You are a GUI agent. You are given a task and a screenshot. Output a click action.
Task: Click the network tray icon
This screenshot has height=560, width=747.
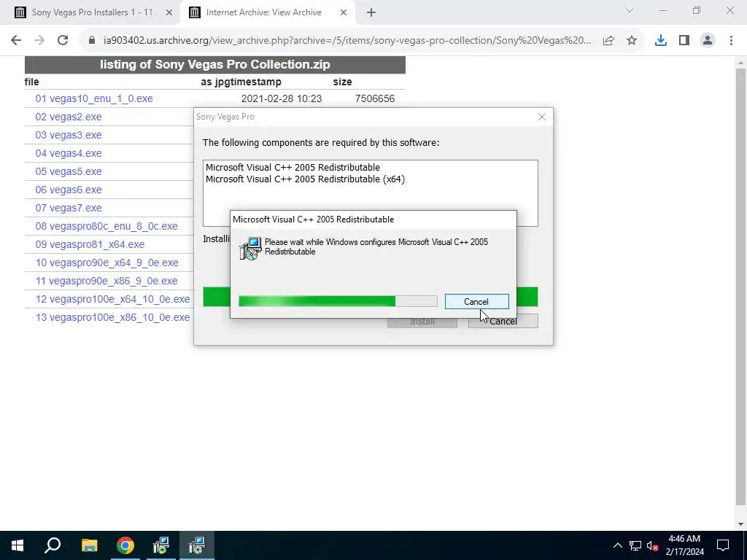click(x=635, y=545)
